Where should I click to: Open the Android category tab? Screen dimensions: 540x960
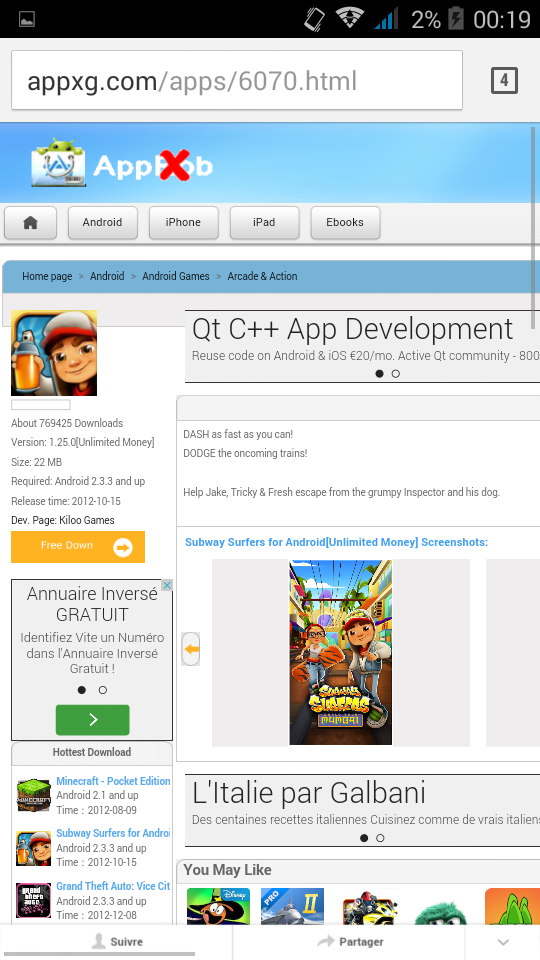point(103,223)
